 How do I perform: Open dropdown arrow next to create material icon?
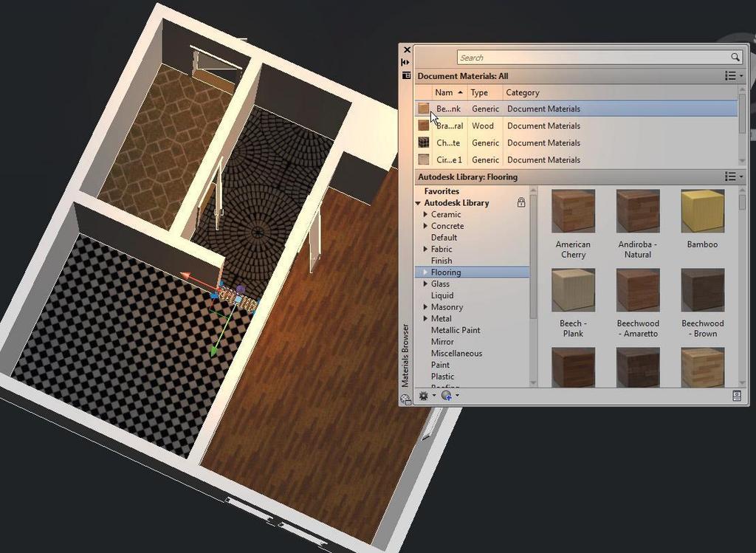[457, 396]
